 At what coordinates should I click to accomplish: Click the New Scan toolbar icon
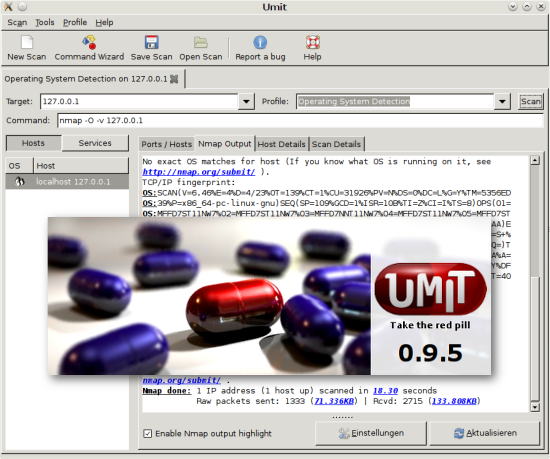point(27,42)
